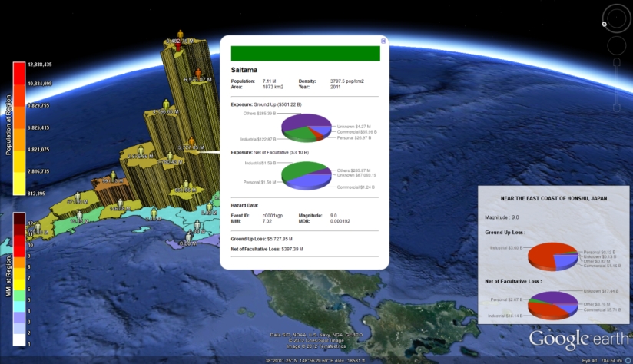Image resolution: width=633 pixels, height=364 pixels.
Task: Click the Year value 2011
Action: point(335,87)
